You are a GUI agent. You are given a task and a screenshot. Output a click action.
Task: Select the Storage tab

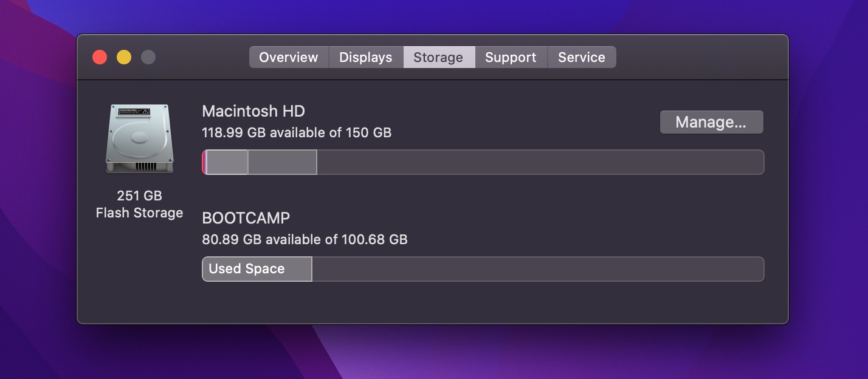coord(438,57)
